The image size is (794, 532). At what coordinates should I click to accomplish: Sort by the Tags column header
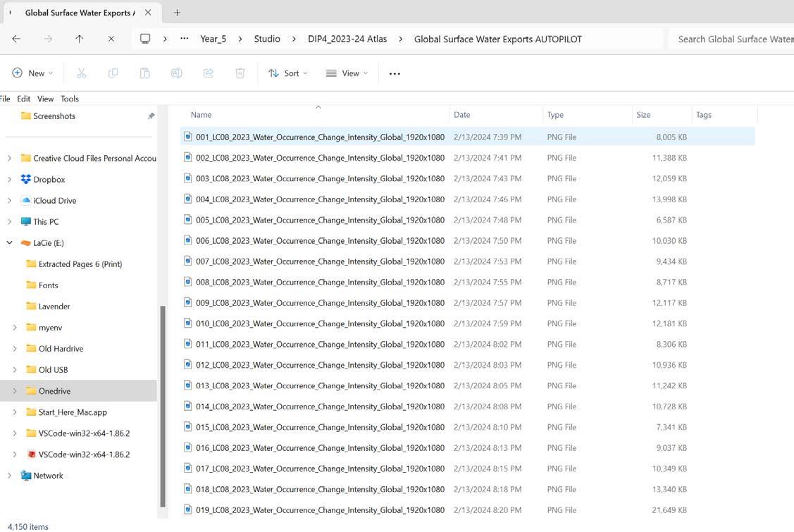pyautogui.click(x=703, y=115)
